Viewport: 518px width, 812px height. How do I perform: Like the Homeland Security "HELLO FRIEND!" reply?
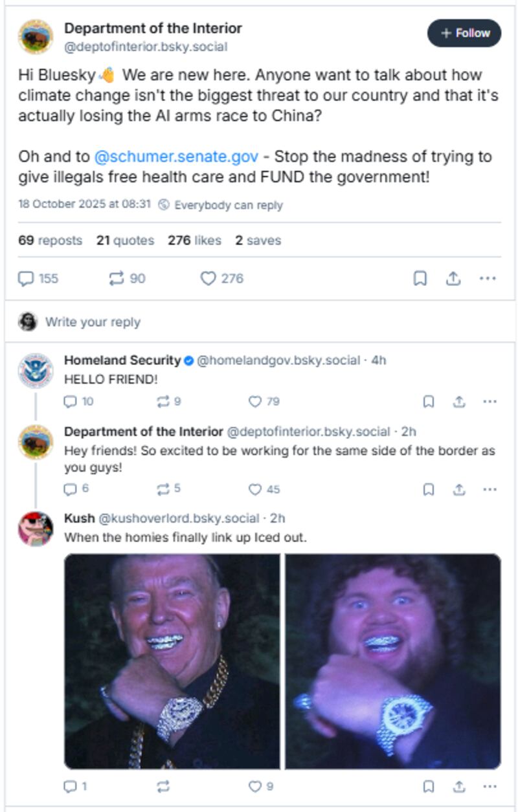[255, 402]
